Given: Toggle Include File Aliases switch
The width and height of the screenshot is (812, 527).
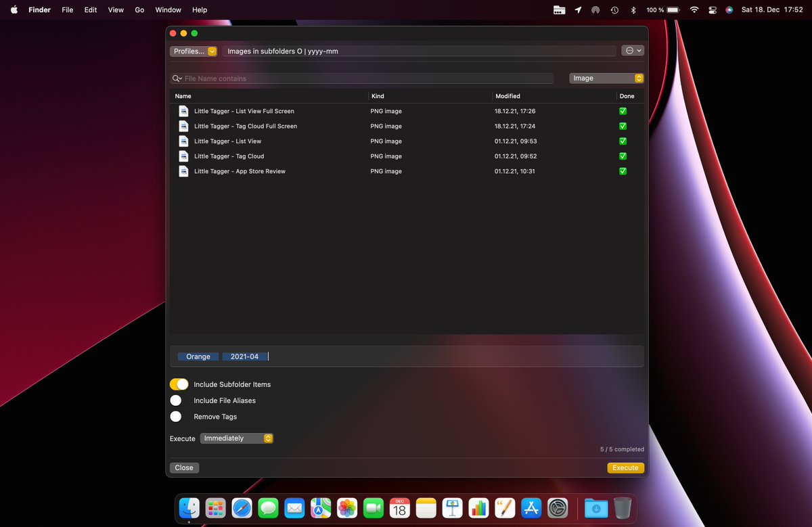Looking at the screenshot, I should [x=179, y=400].
